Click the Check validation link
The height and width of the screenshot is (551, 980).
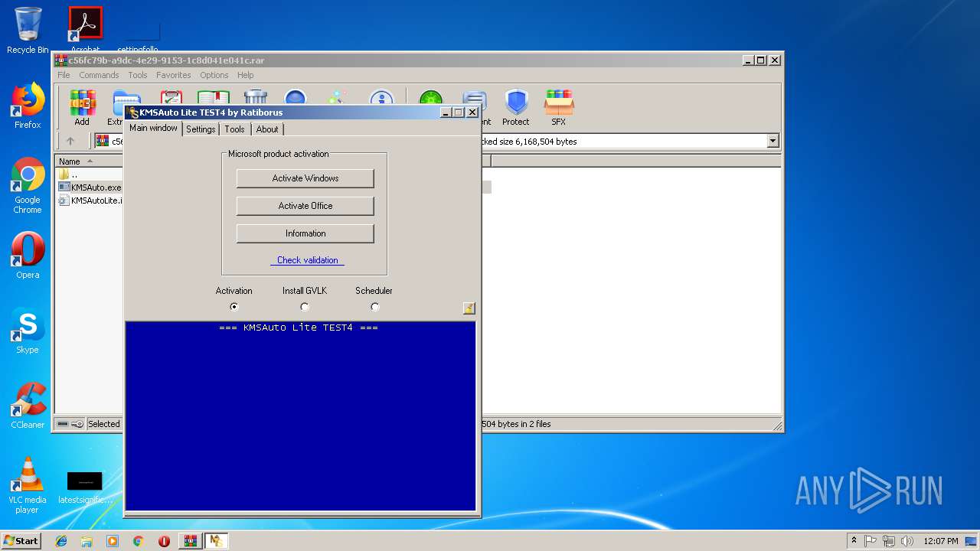pos(307,260)
